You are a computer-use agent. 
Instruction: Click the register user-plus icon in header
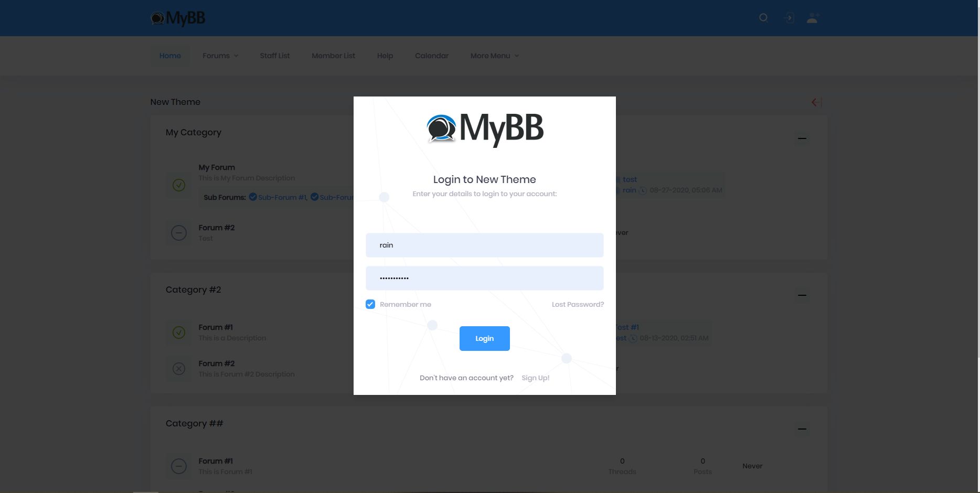pyautogui.click(x=813, y=18)
